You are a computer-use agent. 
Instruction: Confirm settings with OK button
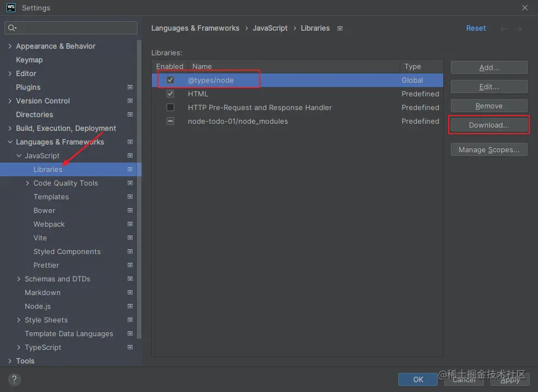[418, 379]
